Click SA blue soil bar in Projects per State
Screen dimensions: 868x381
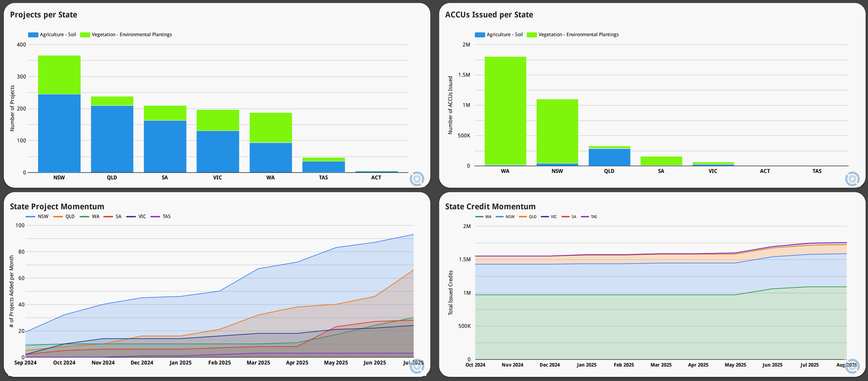(x=165, y=146)
